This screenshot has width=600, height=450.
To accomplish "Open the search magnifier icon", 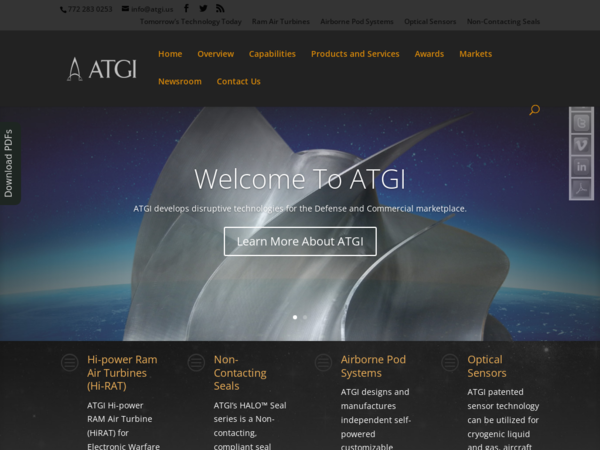I will [535, 110].
